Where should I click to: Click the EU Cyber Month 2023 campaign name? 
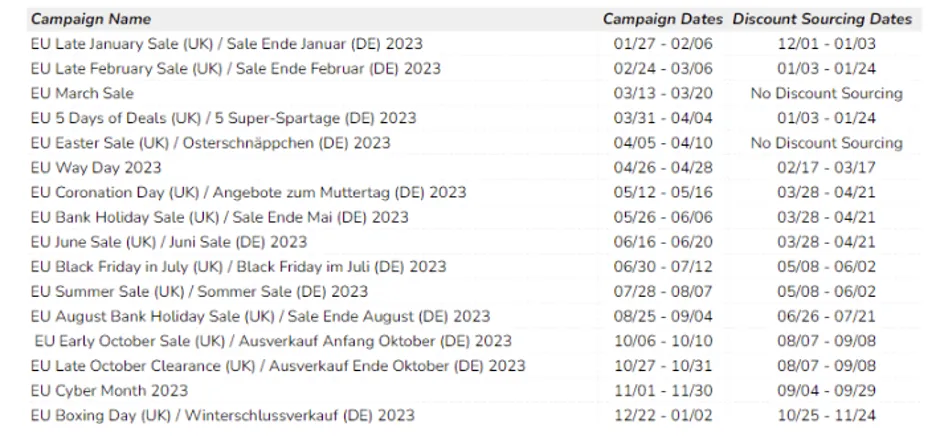coord(109,390)
